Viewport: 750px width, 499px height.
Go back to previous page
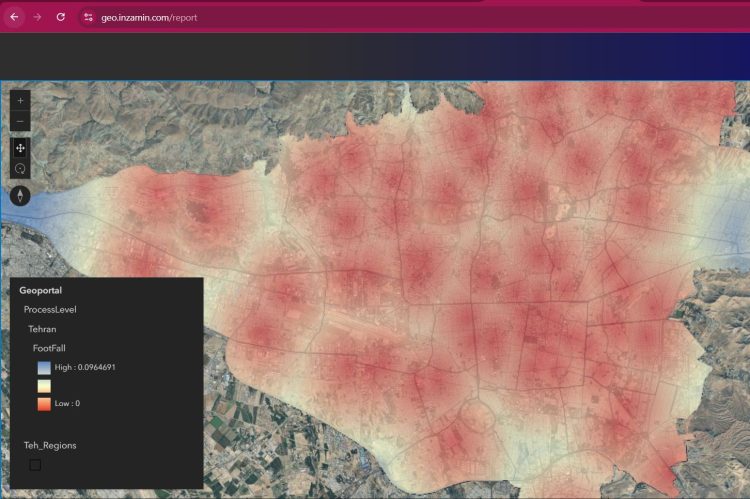(x=14, y=17)
